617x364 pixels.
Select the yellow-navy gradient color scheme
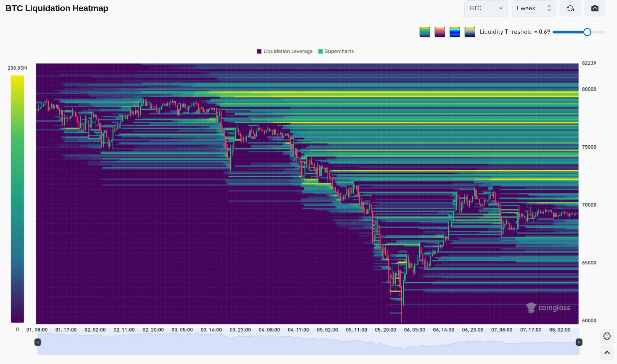(x=470, y=32)
